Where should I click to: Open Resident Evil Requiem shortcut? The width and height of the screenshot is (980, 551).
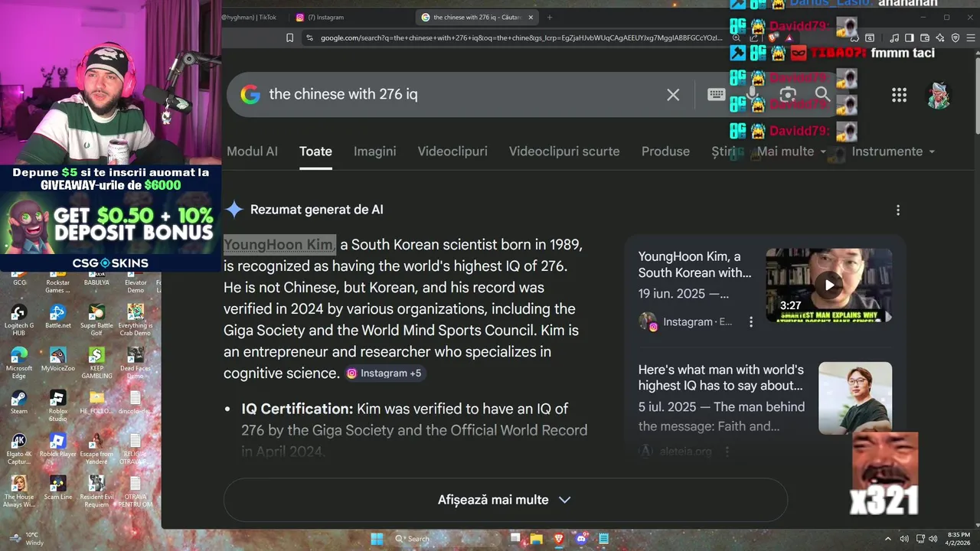[96, 491]
